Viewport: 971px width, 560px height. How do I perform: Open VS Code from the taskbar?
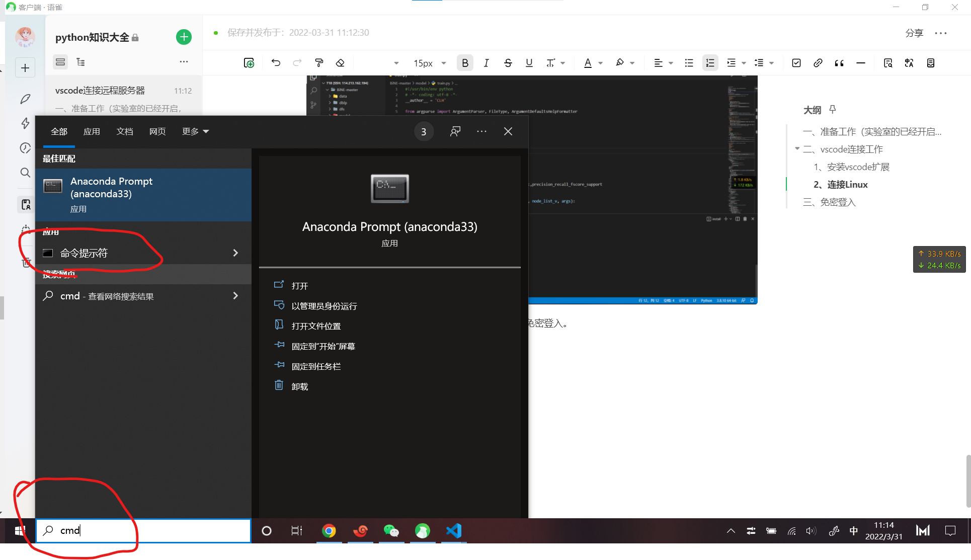click(x=454, y=531)
